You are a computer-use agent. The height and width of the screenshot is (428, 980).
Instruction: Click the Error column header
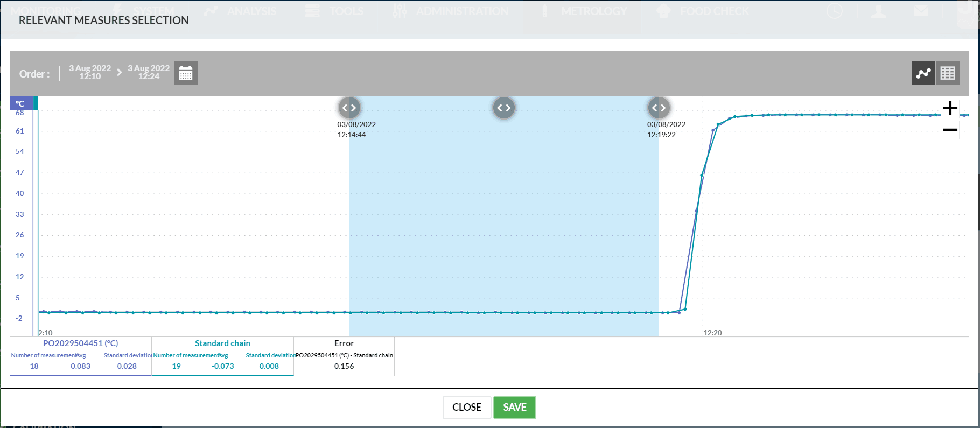344,343
